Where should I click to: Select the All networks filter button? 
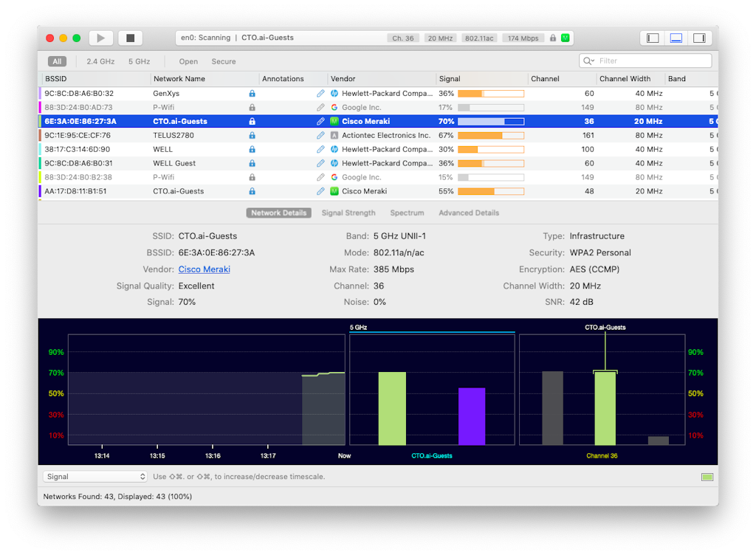(x=57, y=61)
